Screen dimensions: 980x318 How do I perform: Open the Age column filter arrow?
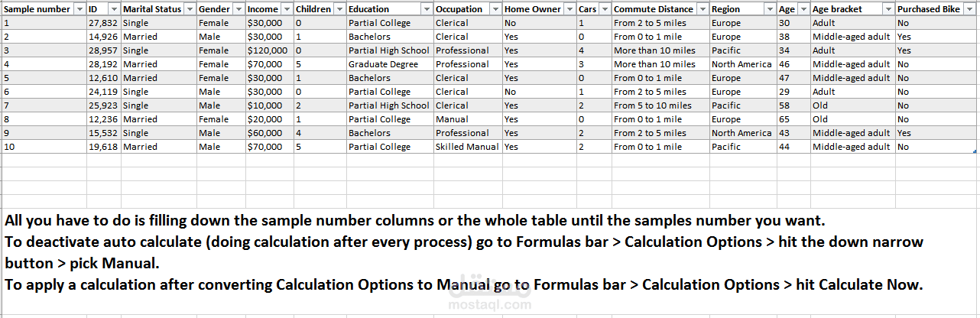[802, 9]
